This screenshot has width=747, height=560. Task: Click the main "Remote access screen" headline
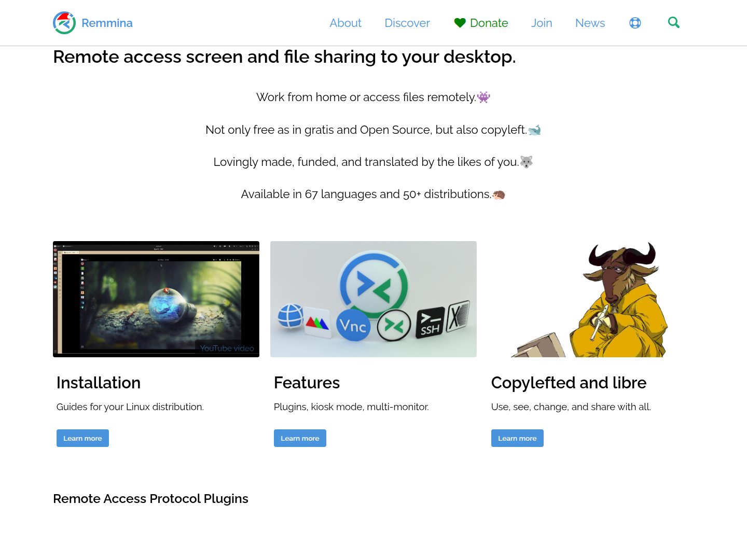(x=284, y=57)
